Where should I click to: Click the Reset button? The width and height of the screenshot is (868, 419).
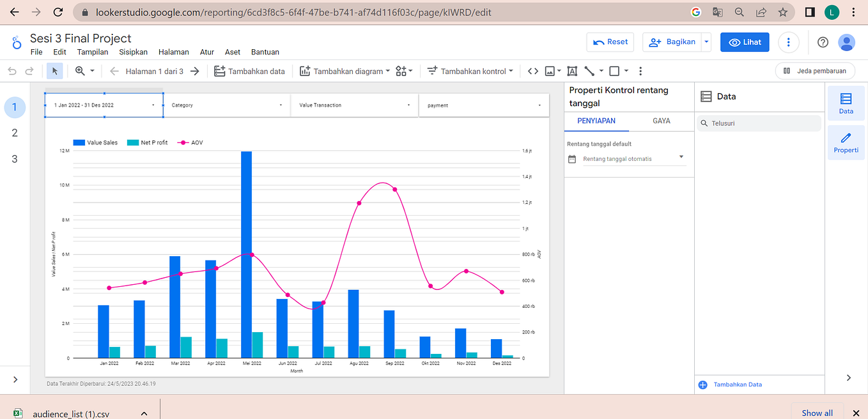pyautogui.click(x=610, y=42)
